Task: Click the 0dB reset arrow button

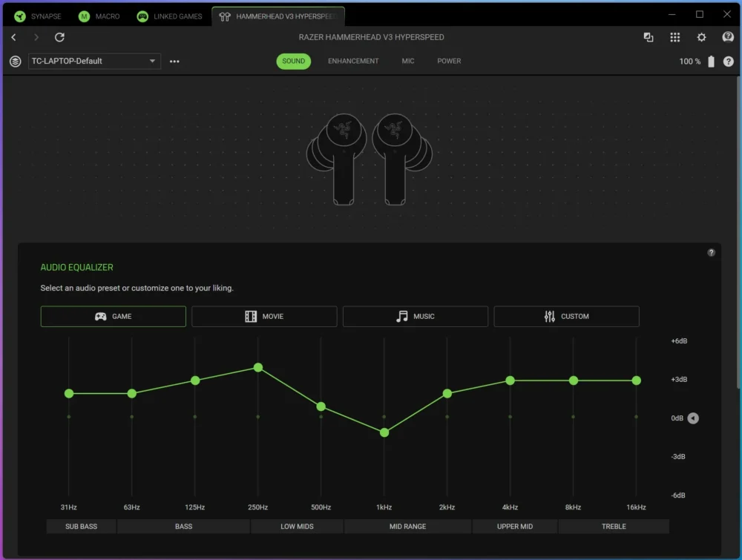Action: pos(693,418)
